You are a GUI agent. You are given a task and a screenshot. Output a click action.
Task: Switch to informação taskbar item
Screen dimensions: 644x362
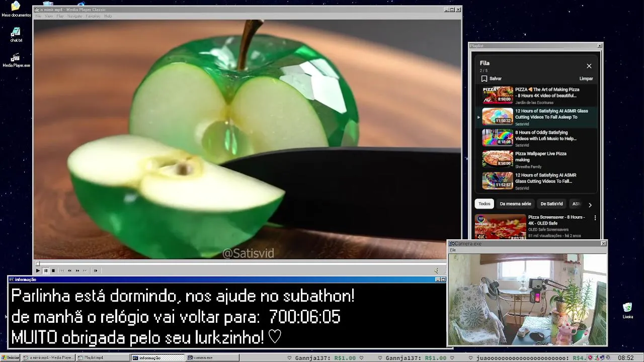[158, 357]
